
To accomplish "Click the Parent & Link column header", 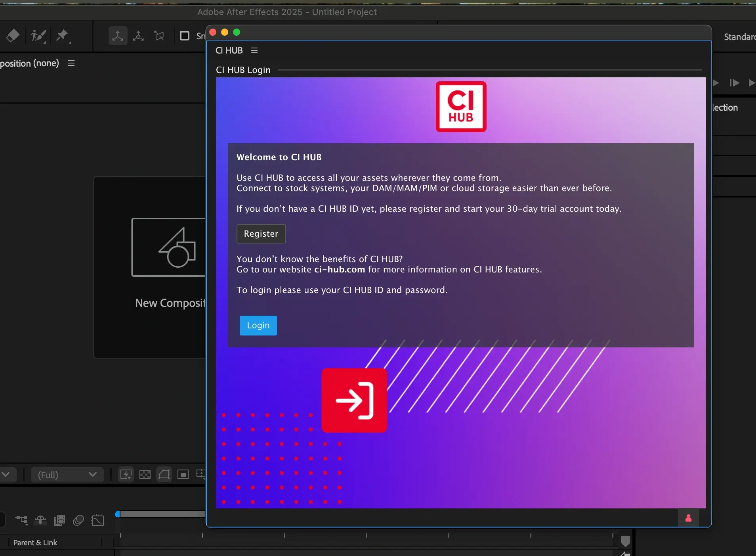I will pyautogui.click(x=35, y=543).
